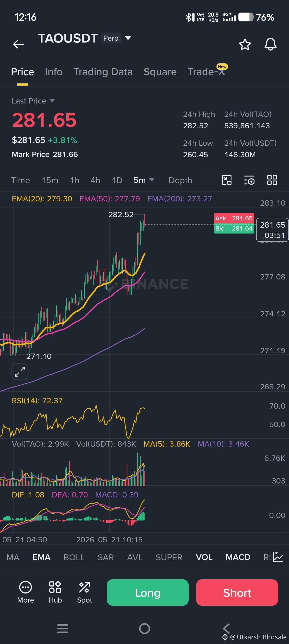Toggle the VOL sub-indicator
The image size is (289, 644).
click(204, 557)
